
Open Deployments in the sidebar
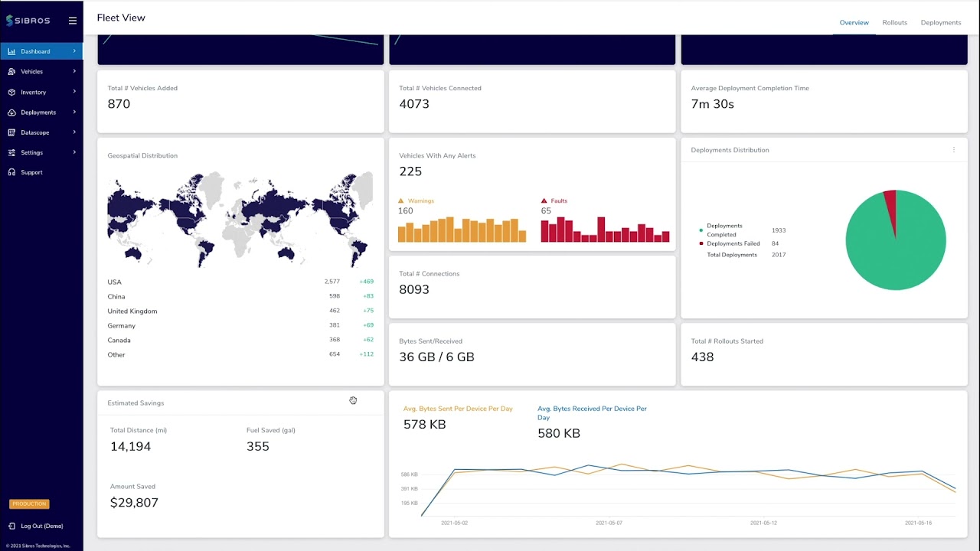(x=41, y=112)
